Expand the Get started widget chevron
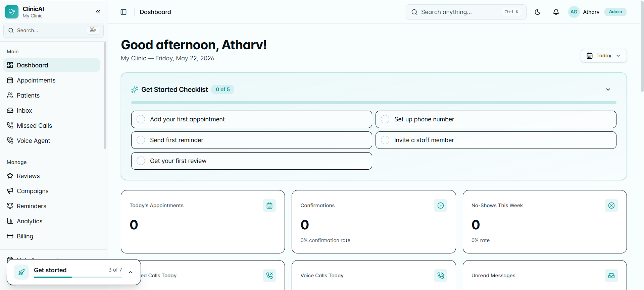644x290 pixels. click(x=131, y=272)
